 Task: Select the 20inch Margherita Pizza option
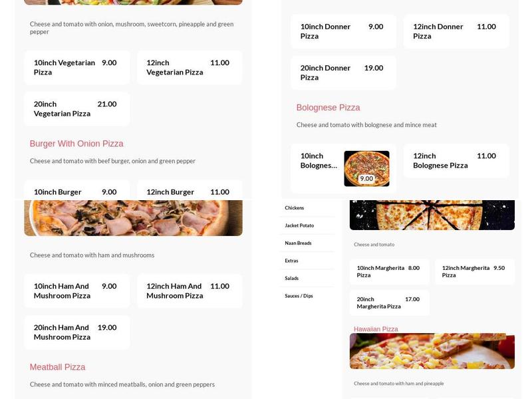tap(390, 302)
